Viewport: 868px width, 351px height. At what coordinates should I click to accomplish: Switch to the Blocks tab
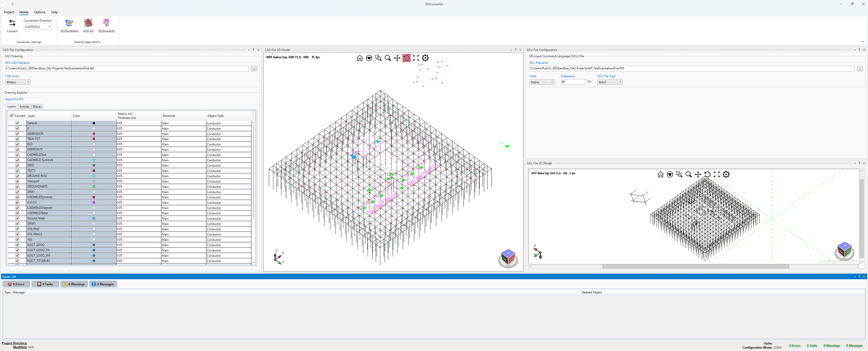coord(37,107)
